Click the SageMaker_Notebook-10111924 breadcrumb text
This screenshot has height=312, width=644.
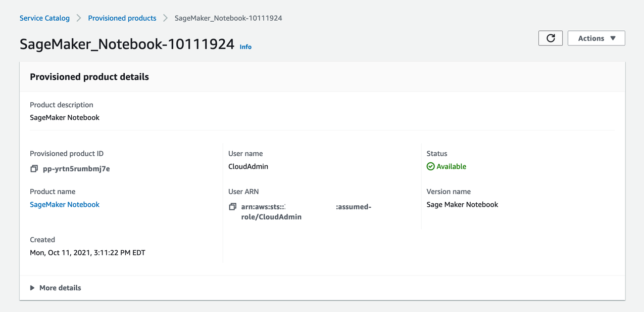pyautogui.click(x=228, y=18)
